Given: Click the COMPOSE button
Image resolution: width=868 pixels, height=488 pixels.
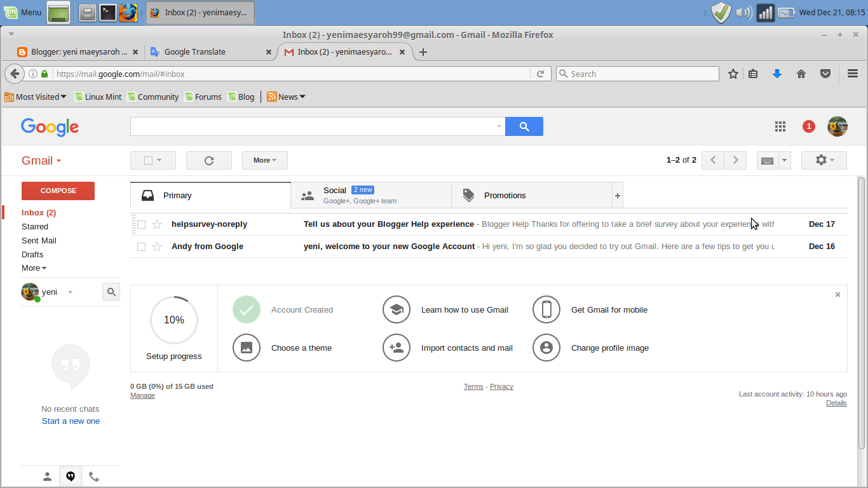Looking at the screenshot, I should pos(58,191).
